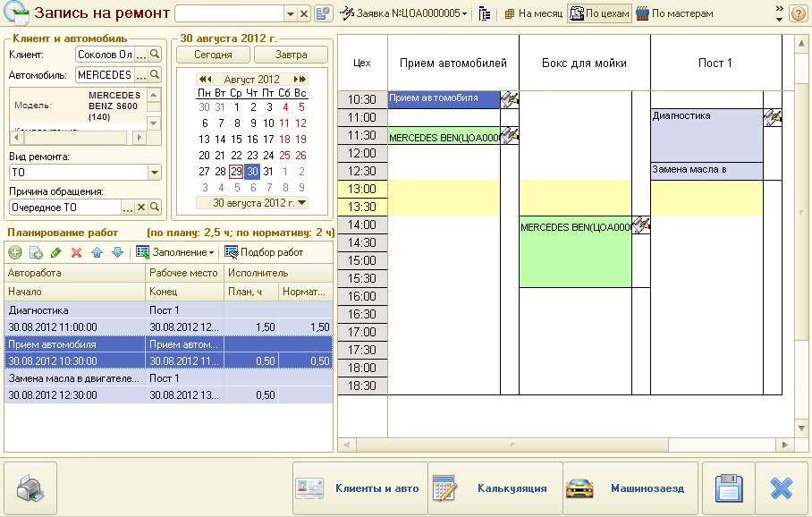Click the ellipsis button in Автомобиль field

141,74
